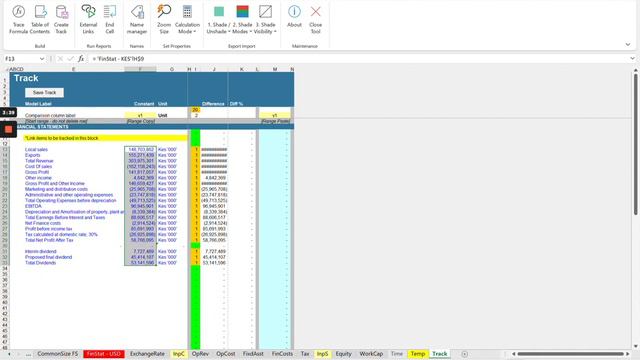
Task: Stop the screen recording
Action: pos(8,129)
